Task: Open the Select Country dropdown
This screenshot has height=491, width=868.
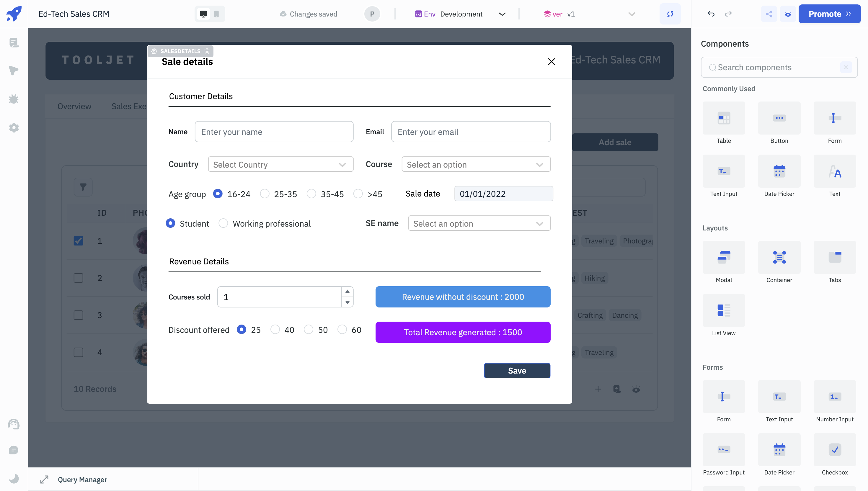Action: 280,164
